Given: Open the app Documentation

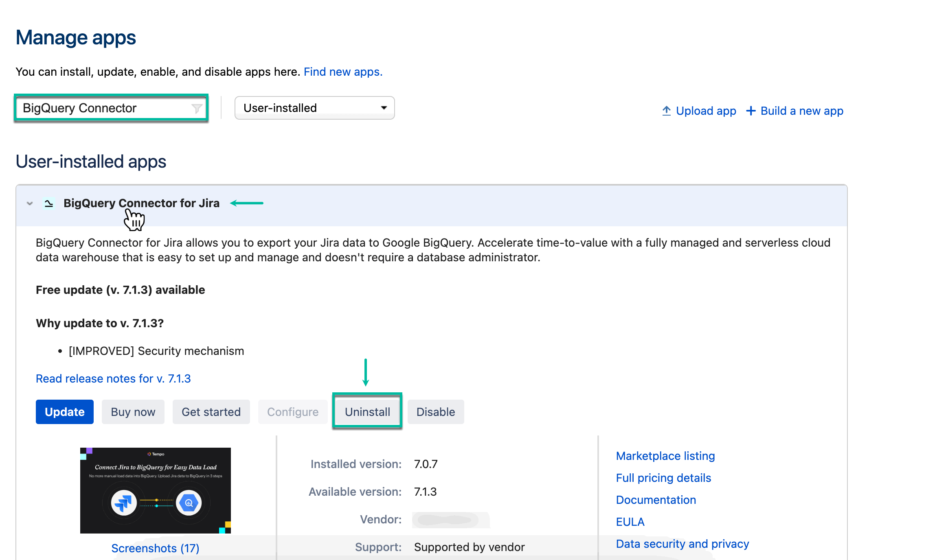Looking at the screenshot, I should (x=656, y=500).
